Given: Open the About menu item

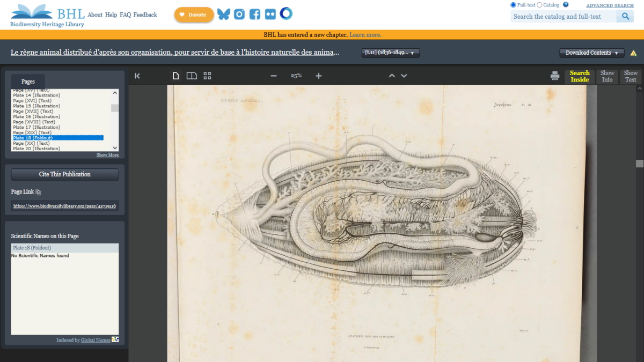Looking at the screenshot, I should tap(95, 15).
